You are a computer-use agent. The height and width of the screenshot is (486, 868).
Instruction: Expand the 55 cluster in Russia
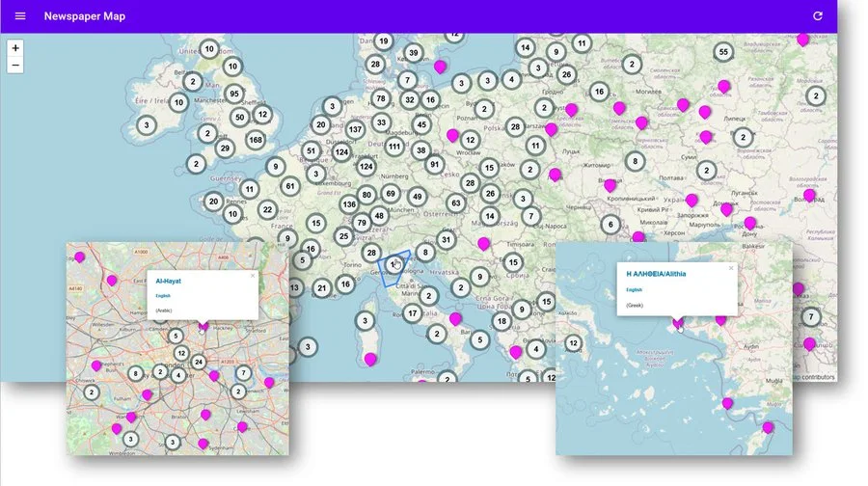(x=723, y=53)
